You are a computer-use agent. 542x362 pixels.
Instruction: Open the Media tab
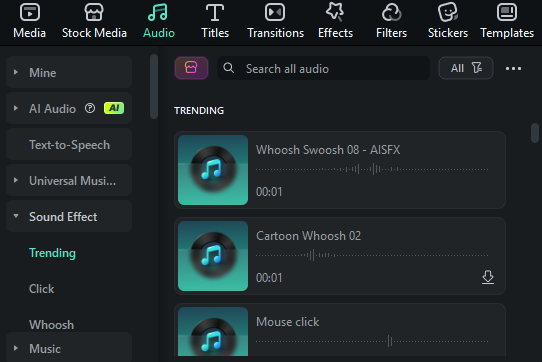[x=30, y=21]
